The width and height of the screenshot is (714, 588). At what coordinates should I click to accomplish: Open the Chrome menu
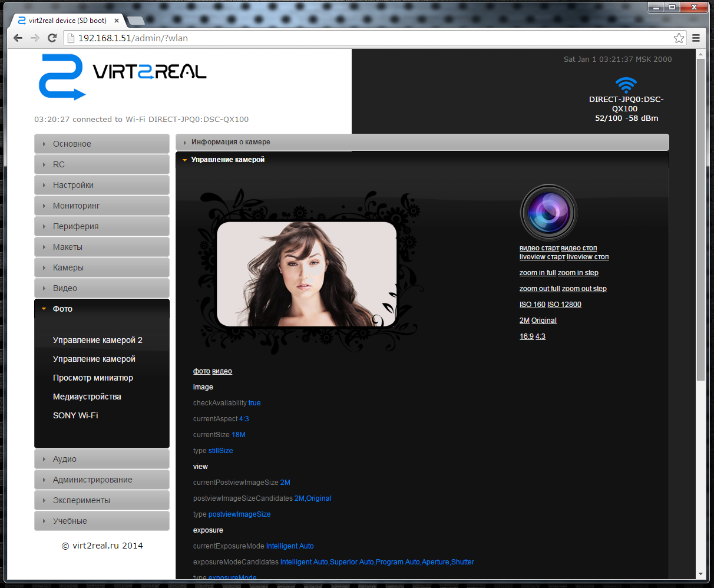696,38
